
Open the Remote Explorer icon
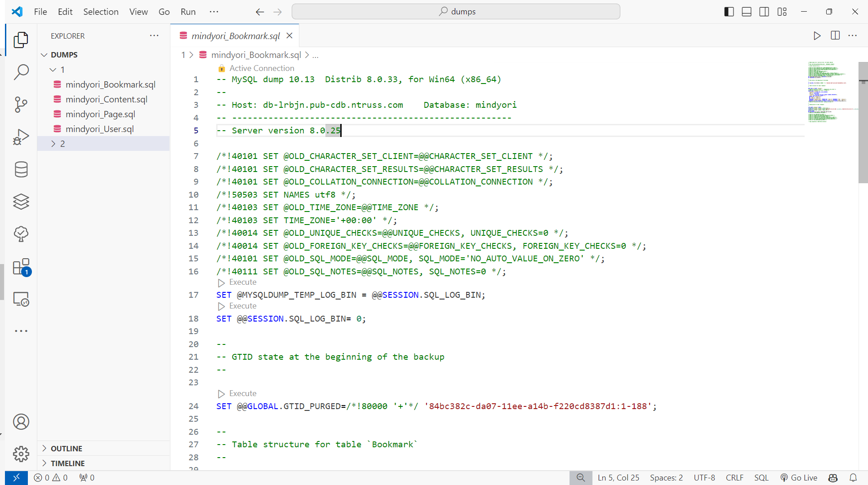tap(21, 299)
